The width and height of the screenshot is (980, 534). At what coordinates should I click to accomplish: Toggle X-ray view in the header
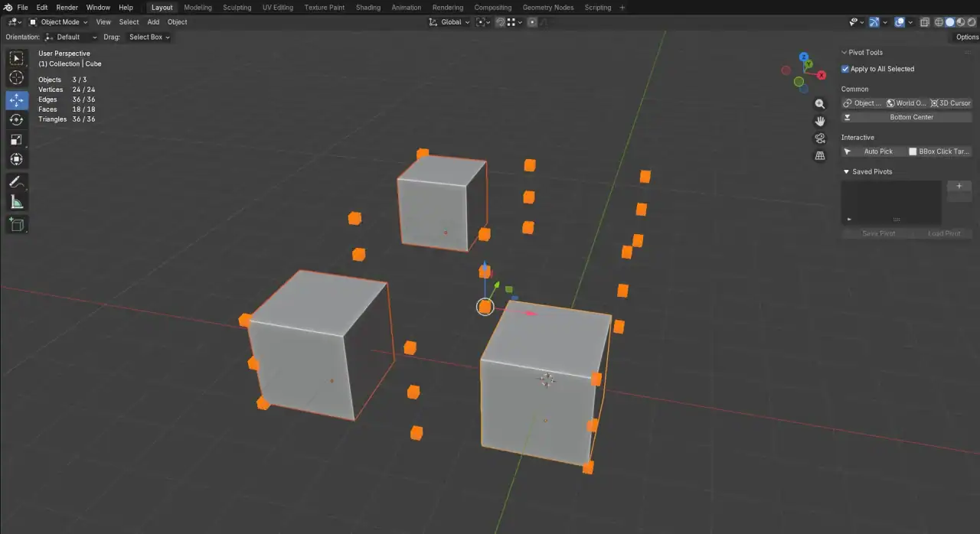click(x=925, y=22)
